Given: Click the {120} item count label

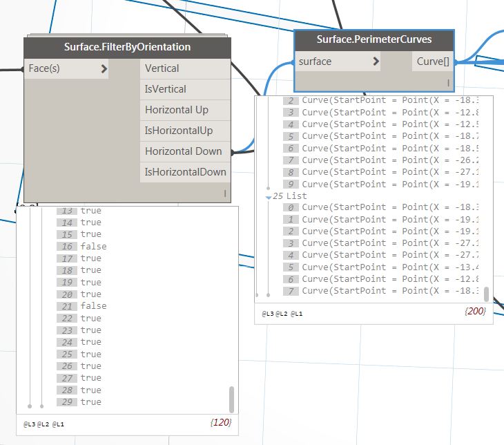Looking at the screenshot, I should point(220,422).
